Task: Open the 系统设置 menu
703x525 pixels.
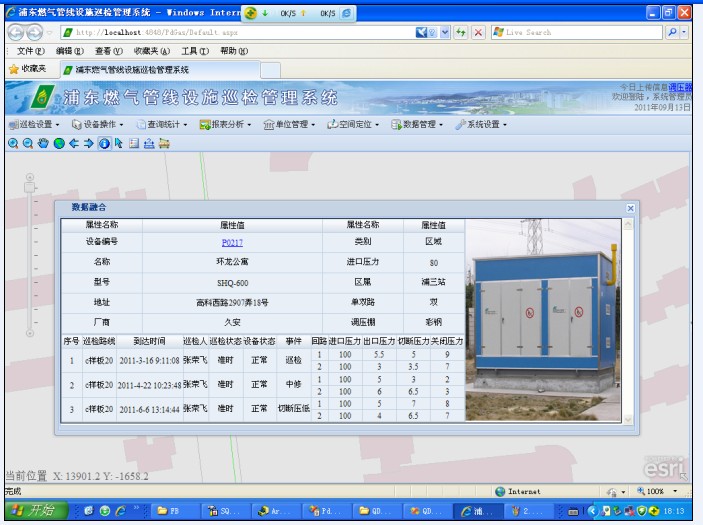Action: pyautogui.click(x=482, y=125)
